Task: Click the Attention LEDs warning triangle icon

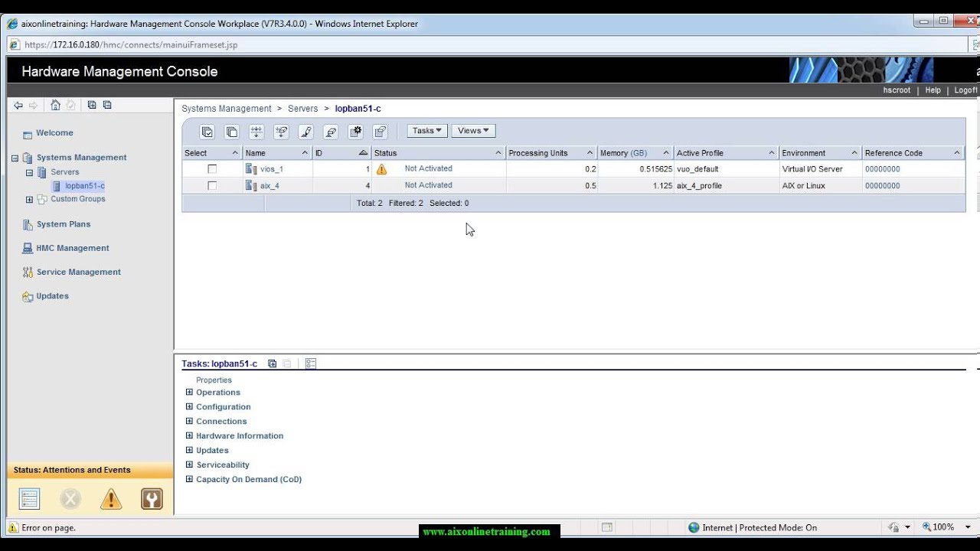Action: coord(111,499)
